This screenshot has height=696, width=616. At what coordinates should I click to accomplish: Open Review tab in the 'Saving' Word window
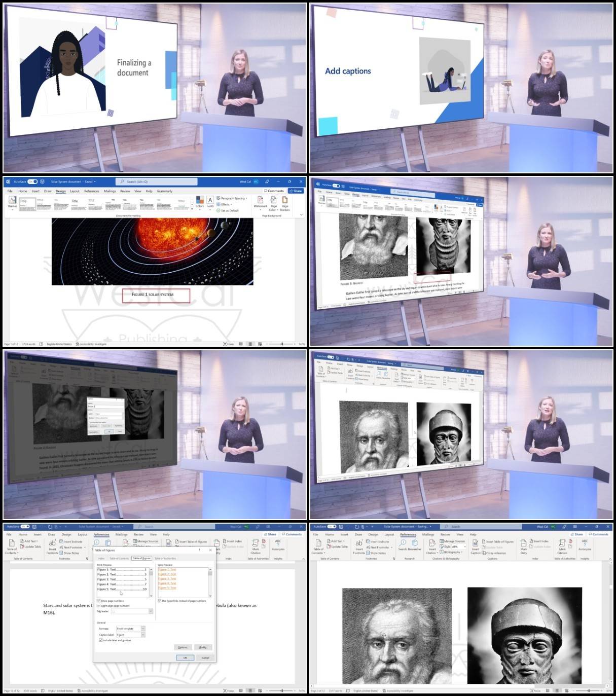pyautogui.click(x=445, y=534)
